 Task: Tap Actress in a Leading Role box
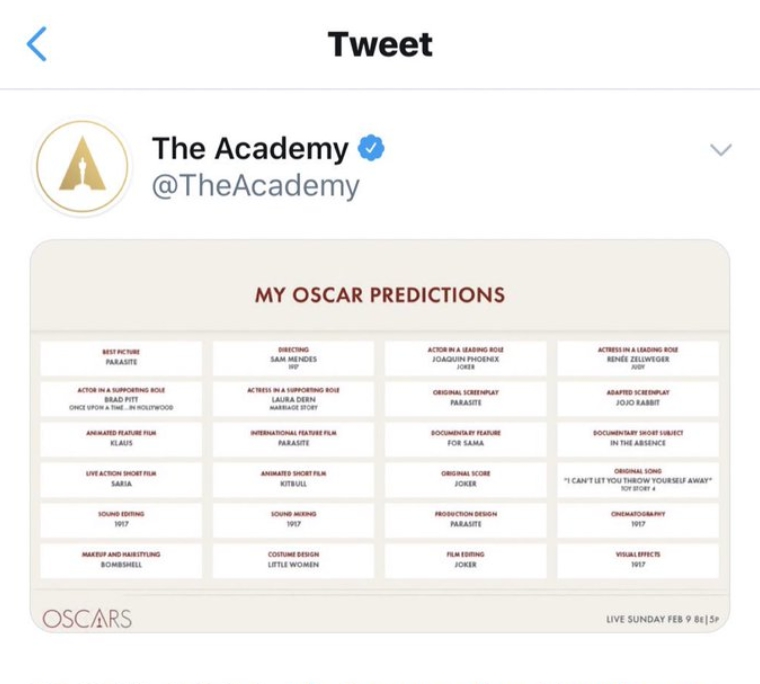coord(638,358)
